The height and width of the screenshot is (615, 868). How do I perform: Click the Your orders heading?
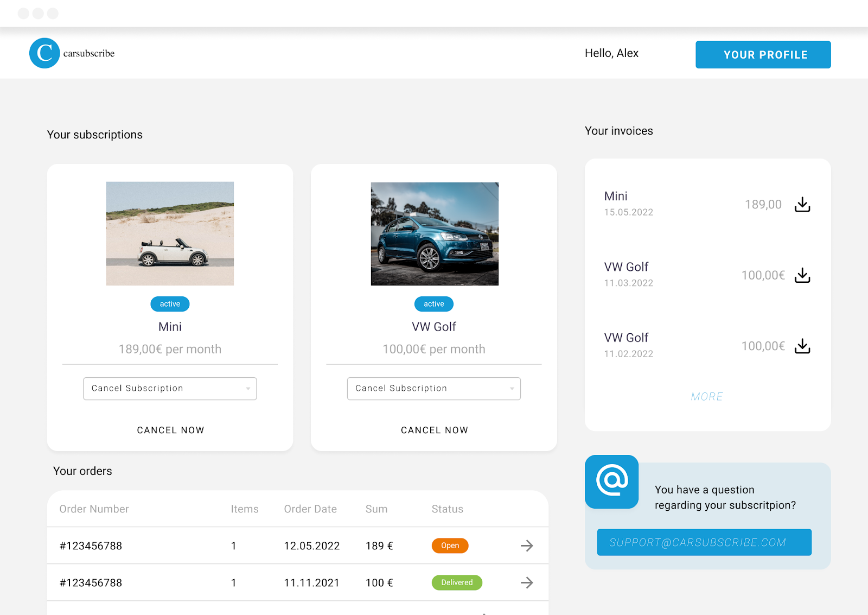click(x=82, y=471)
